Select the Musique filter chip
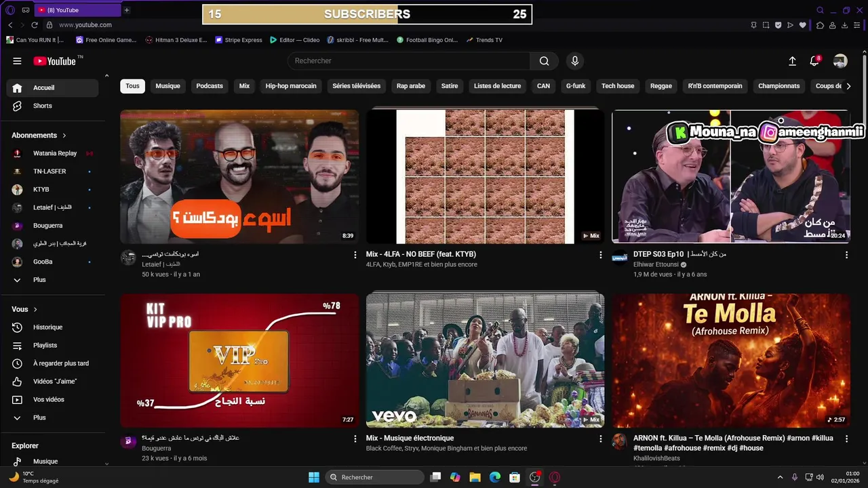 167,86
